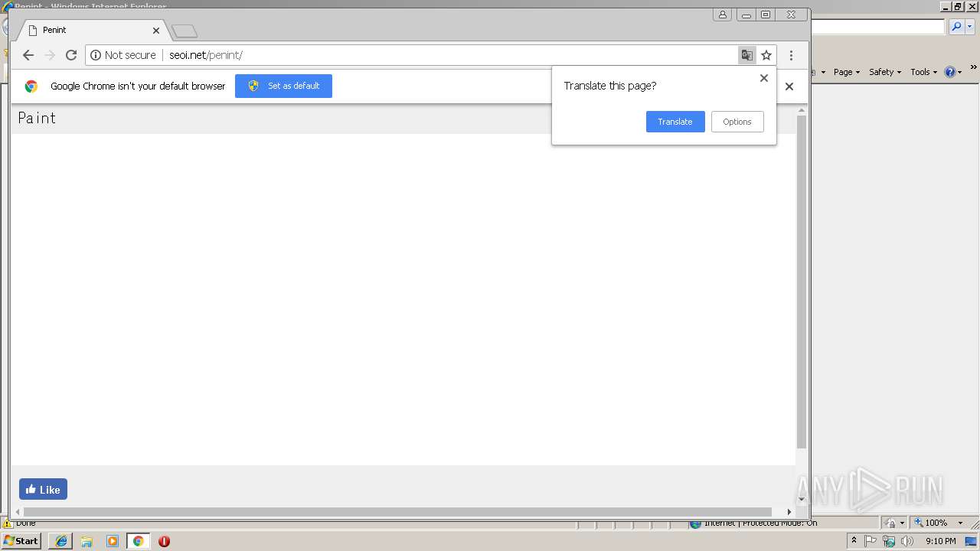Screen dimensions: 980x551
Task: Open the Start menu
Action: click(21, 541)
